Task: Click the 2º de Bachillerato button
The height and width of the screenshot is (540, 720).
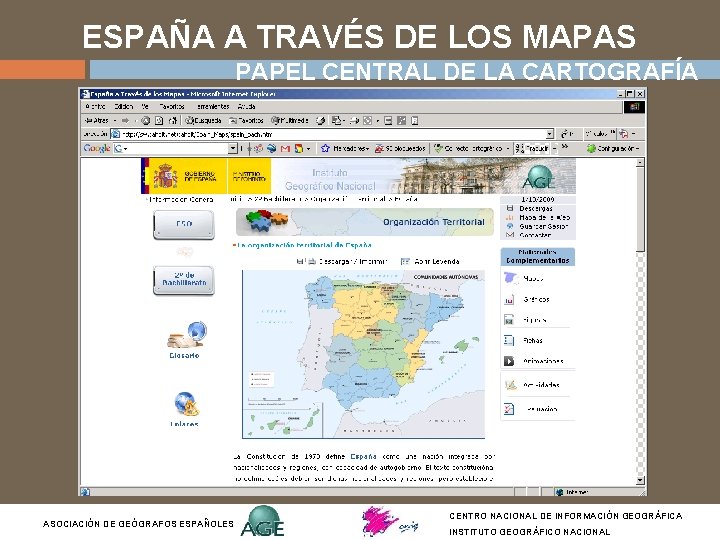Action: point(184,280)
